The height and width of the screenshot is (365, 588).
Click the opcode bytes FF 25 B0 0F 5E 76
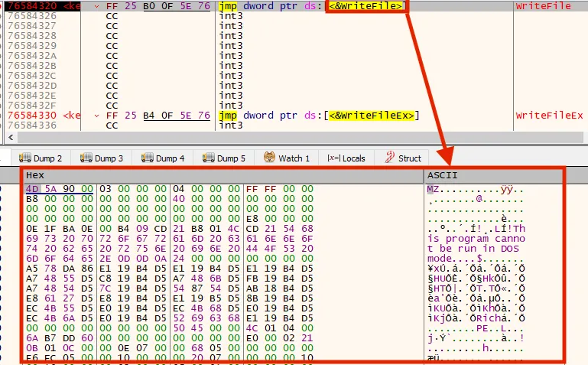click(x=158, y=6)
